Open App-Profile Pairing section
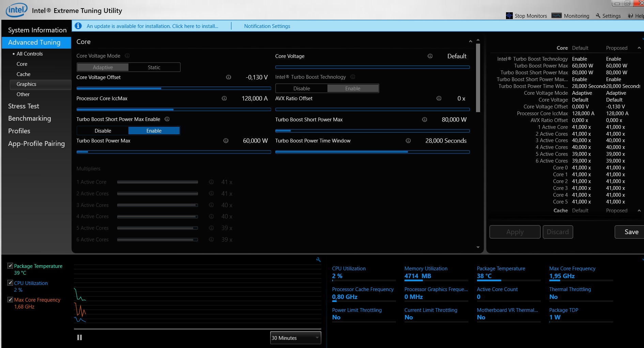The image size is (644, 348). [x=36, y=143]
